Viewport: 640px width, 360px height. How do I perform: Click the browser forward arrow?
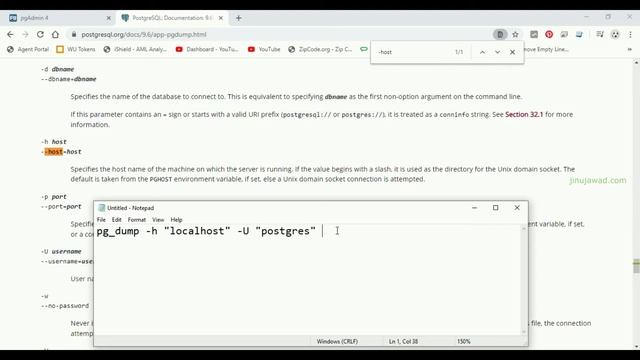click(x=25, y=35)
